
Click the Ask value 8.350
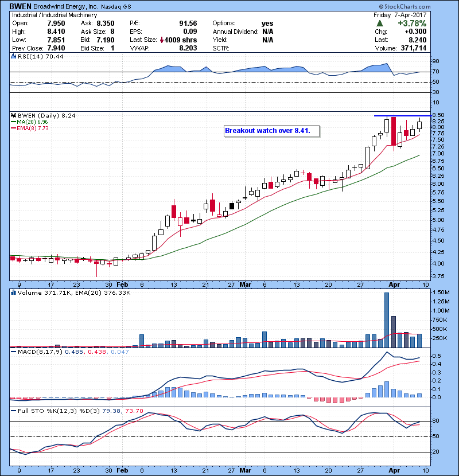click(x=106, y=24)
